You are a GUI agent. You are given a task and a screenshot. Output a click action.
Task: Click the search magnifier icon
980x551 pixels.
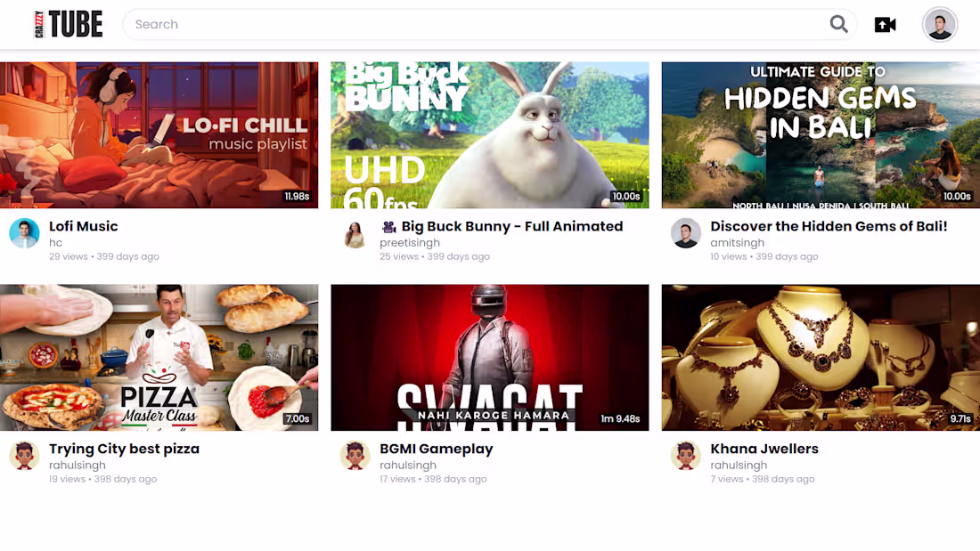click(x=838, y=24)
